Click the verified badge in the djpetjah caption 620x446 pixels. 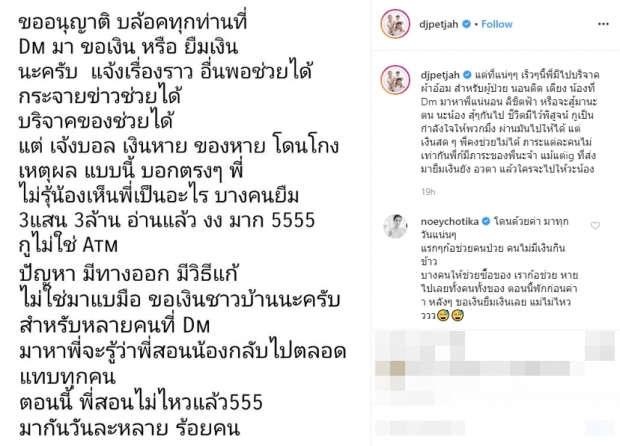click(467, 75)
